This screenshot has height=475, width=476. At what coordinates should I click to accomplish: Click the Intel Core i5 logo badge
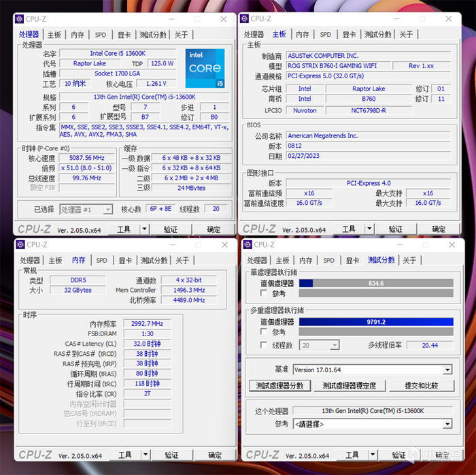tap(205, 68)
